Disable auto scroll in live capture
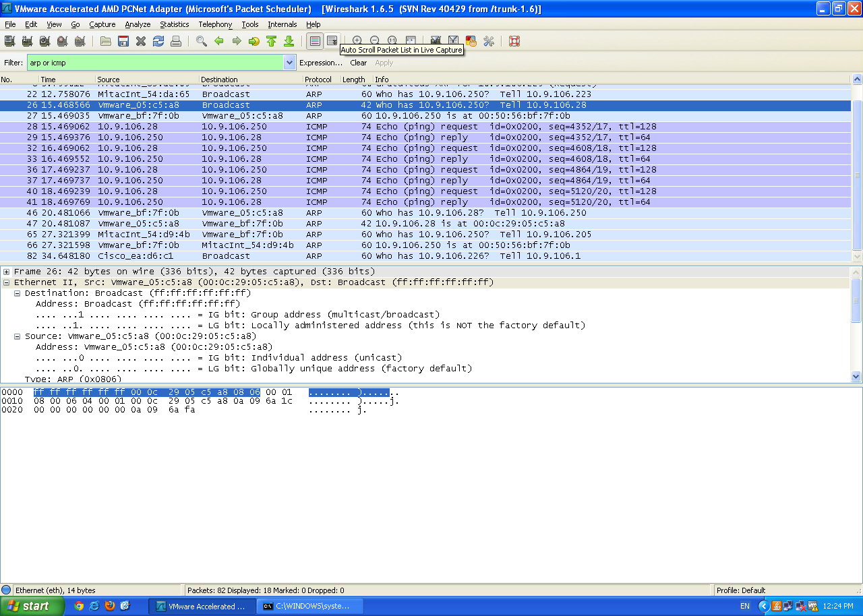The width and height of the screenshot is (863, 616). point(332,40)
